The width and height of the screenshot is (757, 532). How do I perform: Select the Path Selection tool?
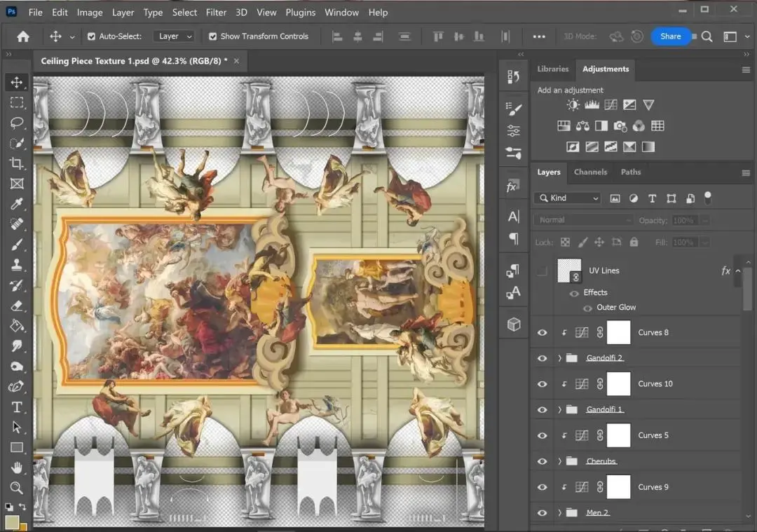click(17, 428)
